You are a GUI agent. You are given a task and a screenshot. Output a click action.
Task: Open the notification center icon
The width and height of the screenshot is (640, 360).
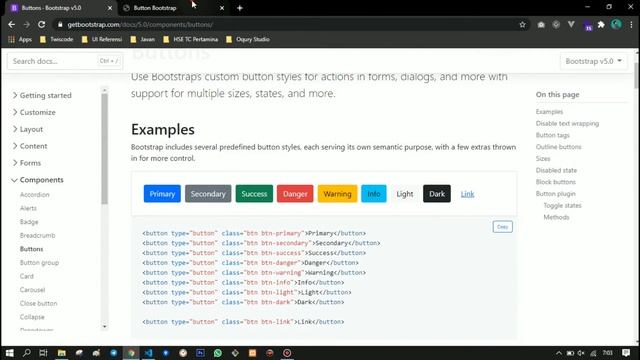[x=626, y=353]
